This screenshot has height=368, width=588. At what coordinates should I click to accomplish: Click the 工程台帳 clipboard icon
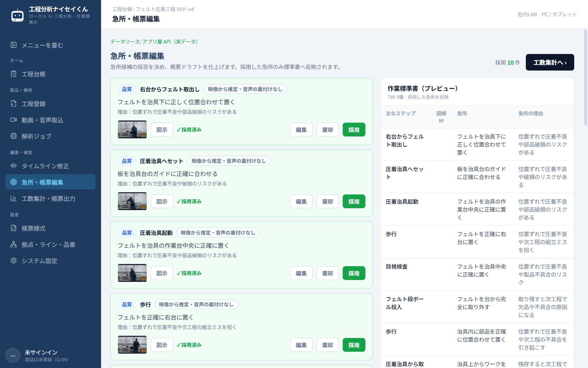coord(13,74)
